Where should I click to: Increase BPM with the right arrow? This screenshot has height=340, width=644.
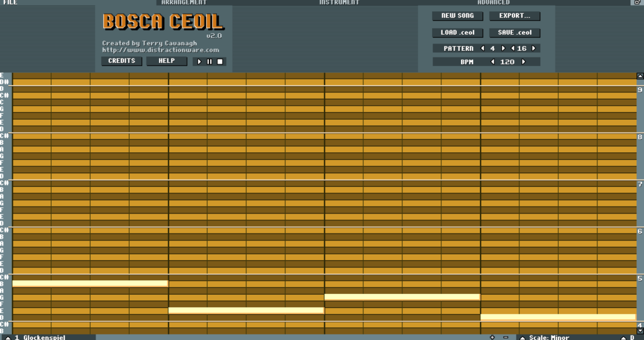(522, 62)
